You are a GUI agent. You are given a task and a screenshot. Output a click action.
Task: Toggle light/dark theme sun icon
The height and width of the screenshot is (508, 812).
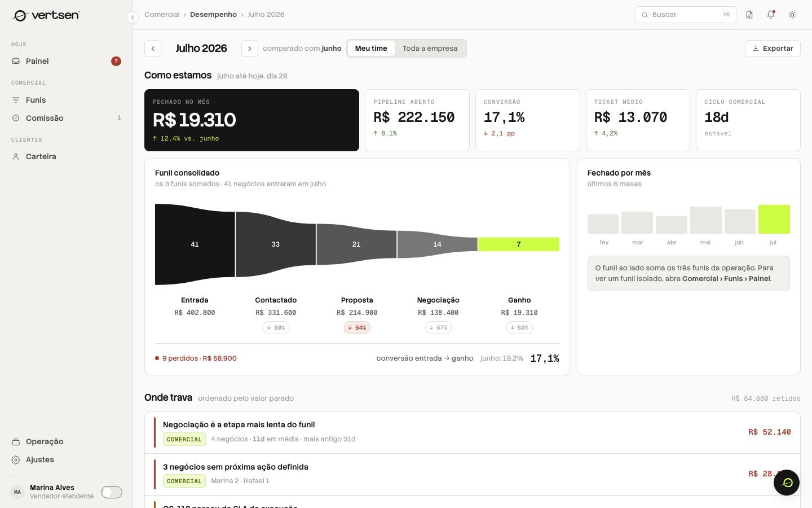coord(792,15)
